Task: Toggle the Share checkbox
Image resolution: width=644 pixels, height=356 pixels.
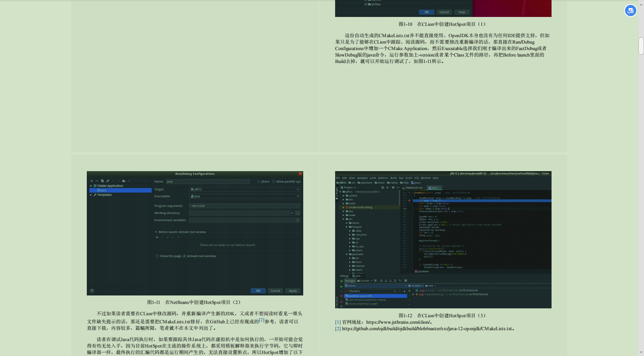Action: 259,182
